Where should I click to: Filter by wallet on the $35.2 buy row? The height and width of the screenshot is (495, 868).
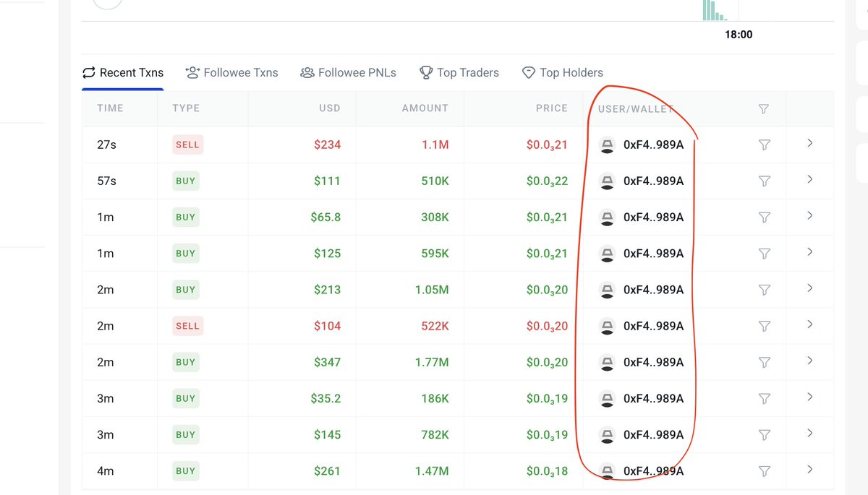(x=764, y=398)
